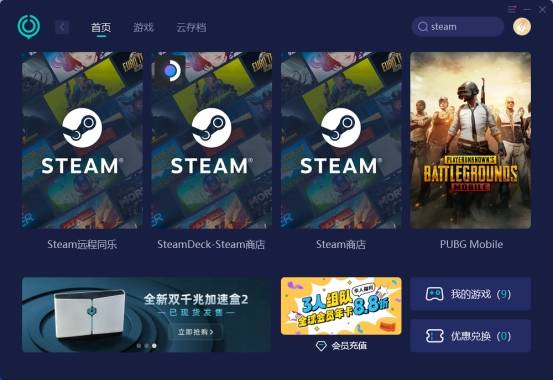This screenshot has height=381, width=553.
Task: Click the search magnifier icon
Action: pos(422,27)
